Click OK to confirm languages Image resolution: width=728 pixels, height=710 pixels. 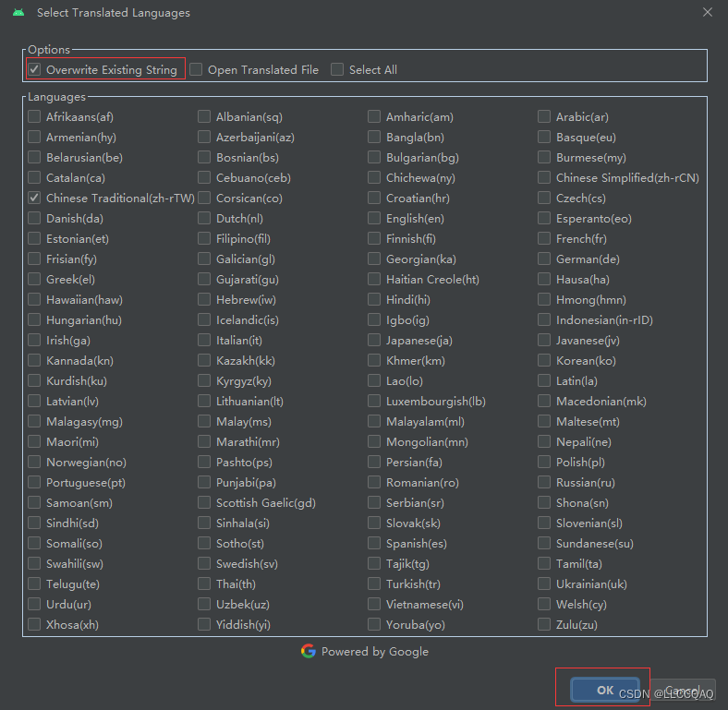[605, 690]
